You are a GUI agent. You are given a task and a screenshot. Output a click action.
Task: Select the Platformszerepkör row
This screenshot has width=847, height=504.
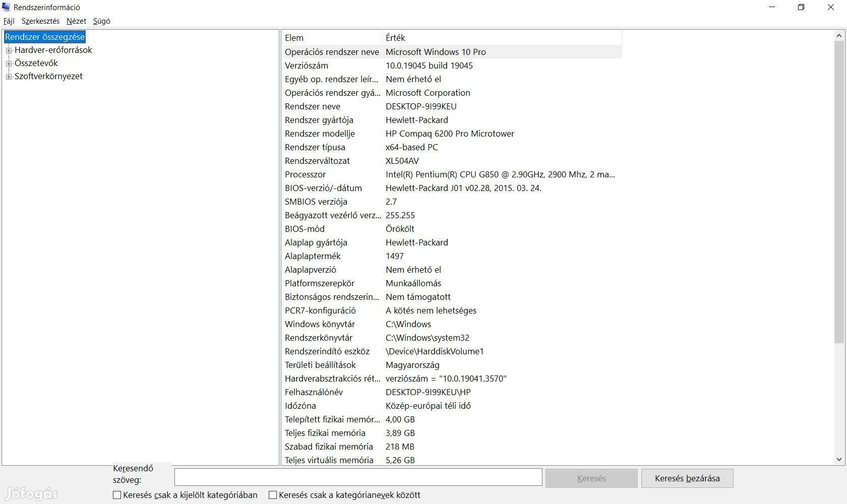452,283
